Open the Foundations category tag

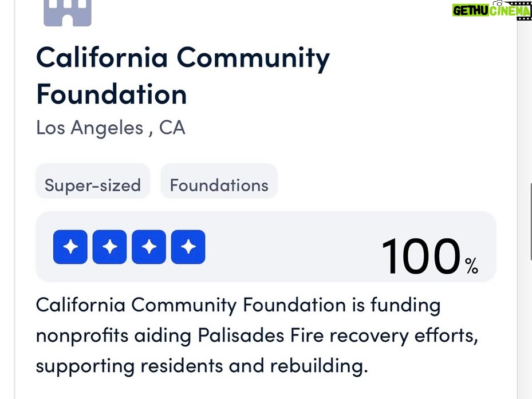click(x=219, y=185)
